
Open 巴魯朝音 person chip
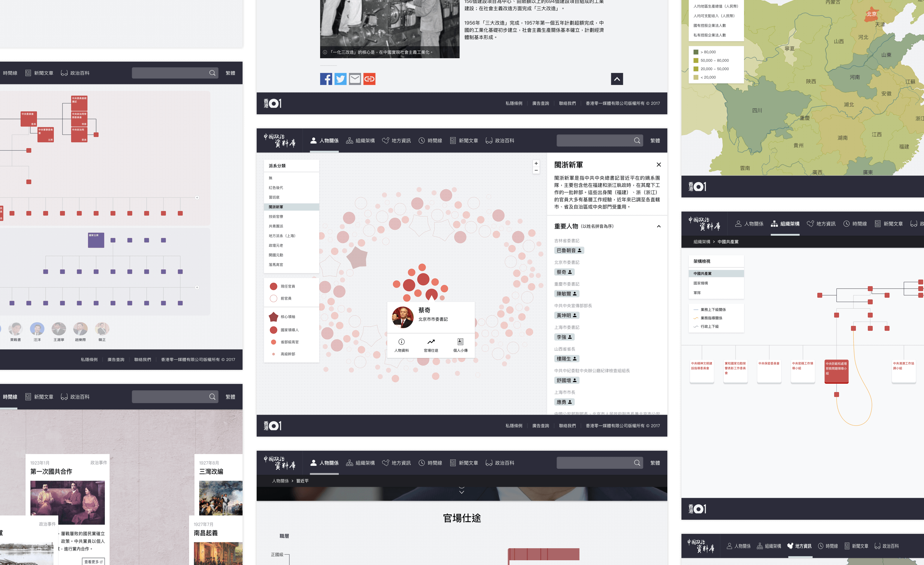569,250
